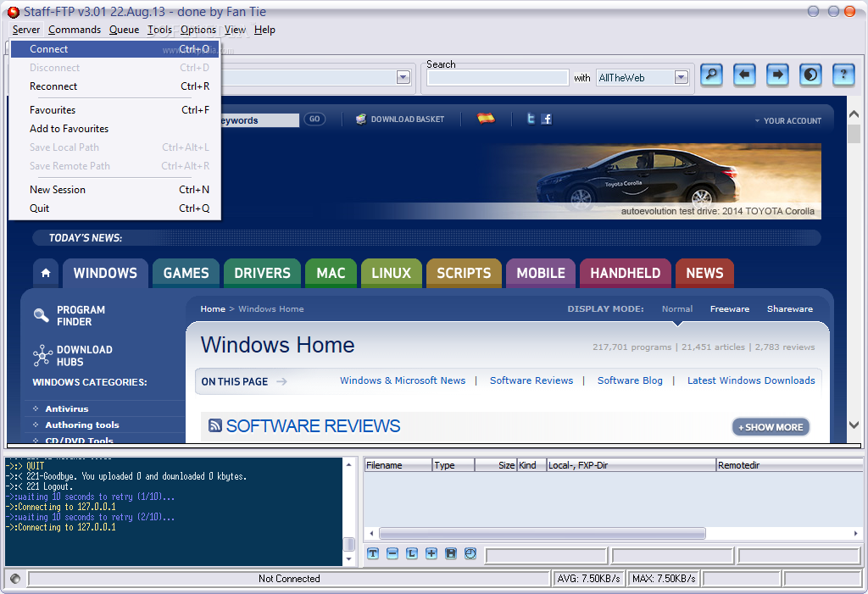Select New Session from the Server menu

[x=114, y=189]
